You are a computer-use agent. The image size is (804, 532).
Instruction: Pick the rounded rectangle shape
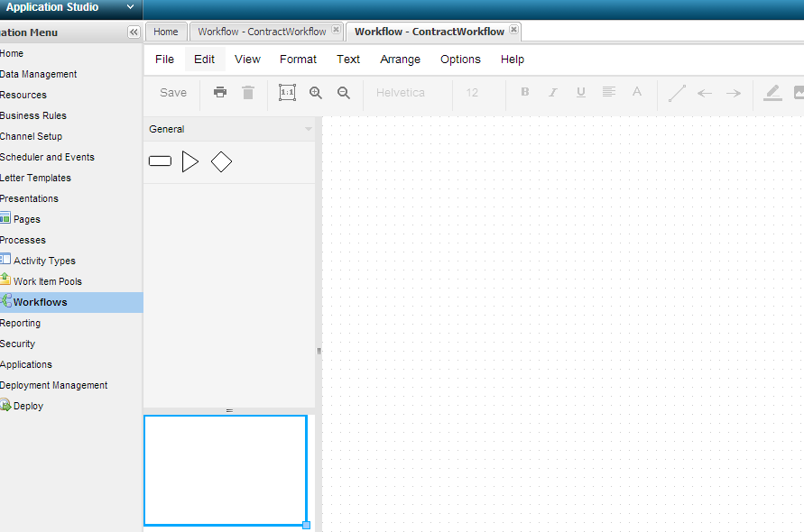[160, 161]
